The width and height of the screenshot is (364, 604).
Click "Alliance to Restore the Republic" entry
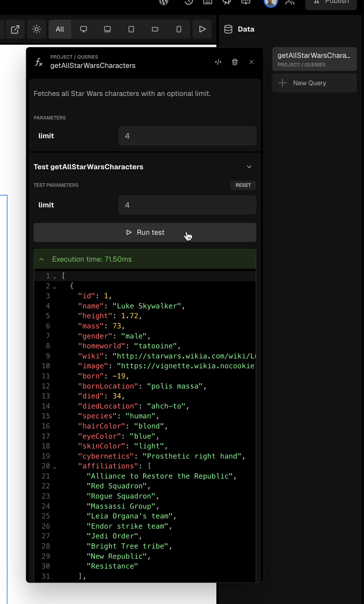tap(160, 476)
